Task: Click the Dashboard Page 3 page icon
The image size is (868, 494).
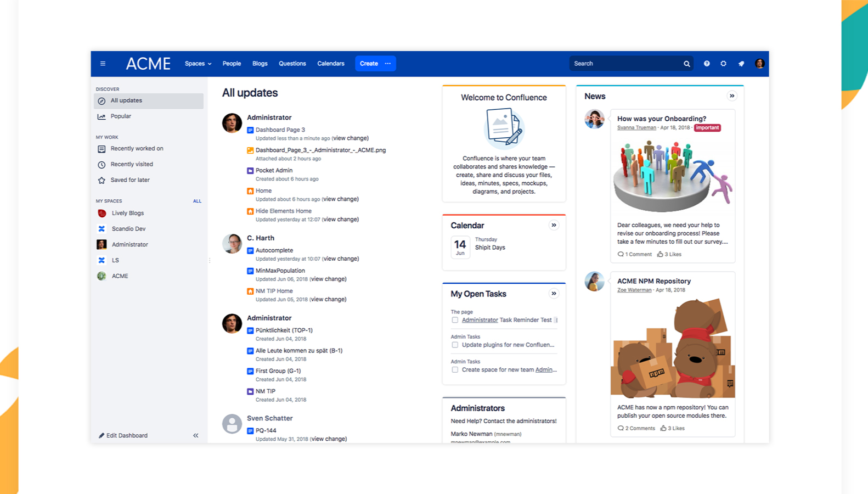Action: click(x=250, y=130)
